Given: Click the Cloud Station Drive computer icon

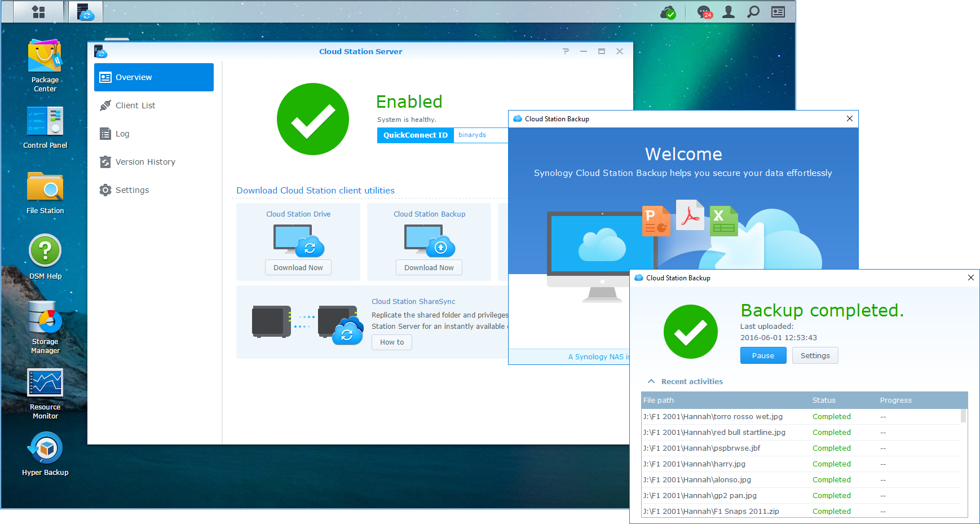Looking at the screenshot, I should click(x=298, y=240).
